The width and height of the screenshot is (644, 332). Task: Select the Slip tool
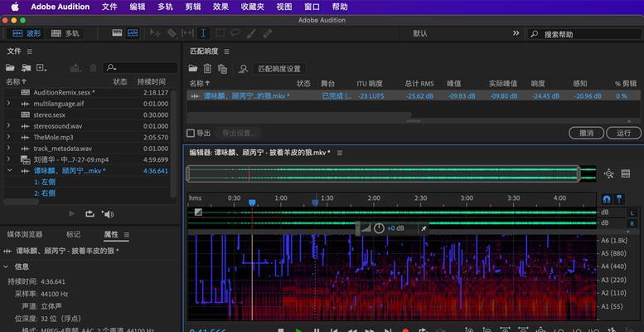click(187, 34)
